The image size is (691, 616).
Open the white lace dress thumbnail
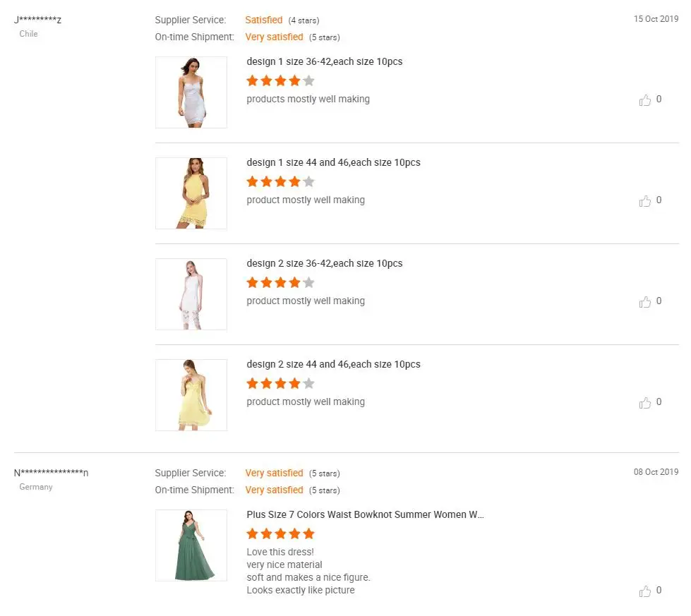(191, 92)
